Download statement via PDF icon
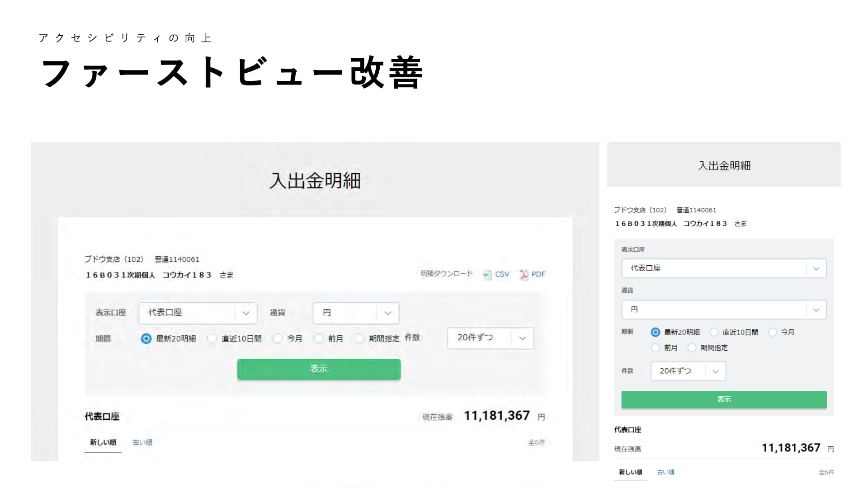 pos(524,274)
